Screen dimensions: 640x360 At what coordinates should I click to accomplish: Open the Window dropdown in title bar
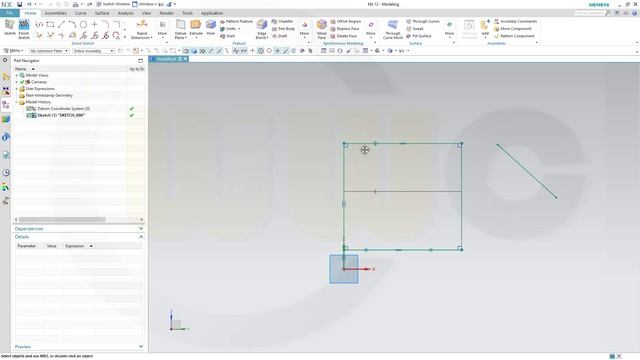point(144,4)
